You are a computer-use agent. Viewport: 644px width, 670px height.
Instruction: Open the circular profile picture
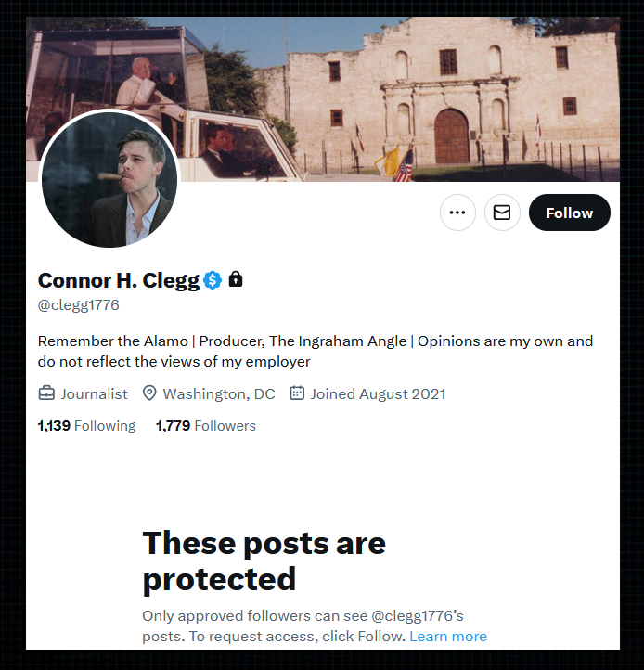click(x=109, y=179)
